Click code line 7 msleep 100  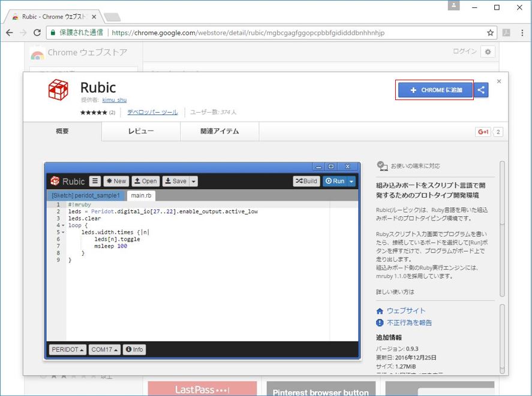pos(110,246)
